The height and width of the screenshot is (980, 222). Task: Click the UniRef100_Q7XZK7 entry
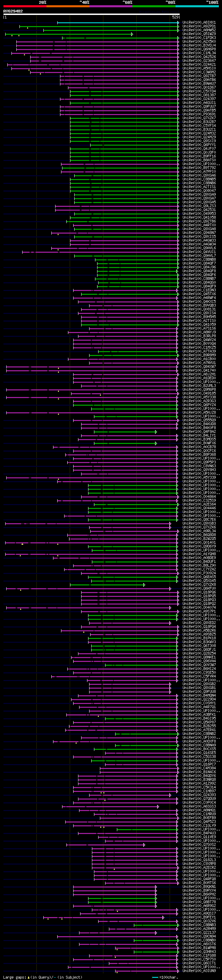click(x=199, y=118)
